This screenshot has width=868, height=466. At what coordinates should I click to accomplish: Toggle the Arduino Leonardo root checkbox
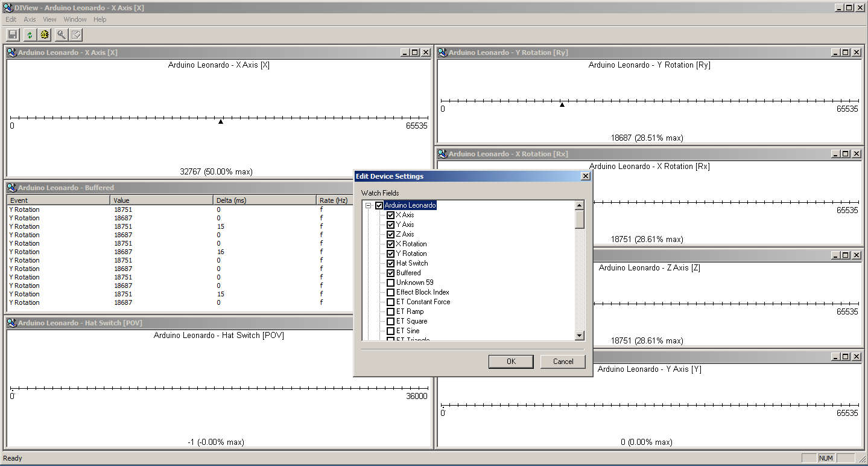pos(379,205)
